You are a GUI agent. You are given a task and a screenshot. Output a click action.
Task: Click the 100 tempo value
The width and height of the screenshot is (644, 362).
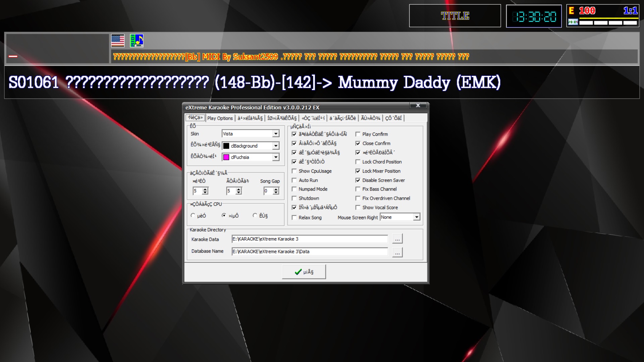click(x=587, y=11)
